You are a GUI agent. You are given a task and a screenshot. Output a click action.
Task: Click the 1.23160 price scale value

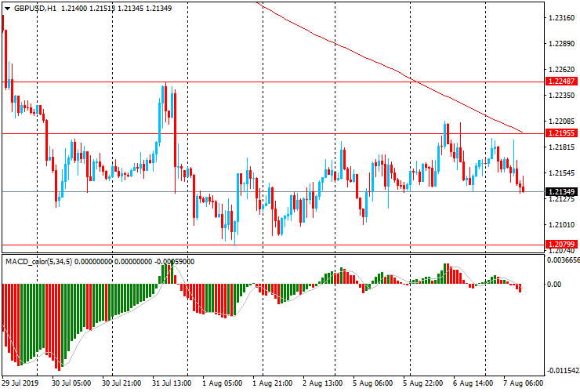click(562, 18)
